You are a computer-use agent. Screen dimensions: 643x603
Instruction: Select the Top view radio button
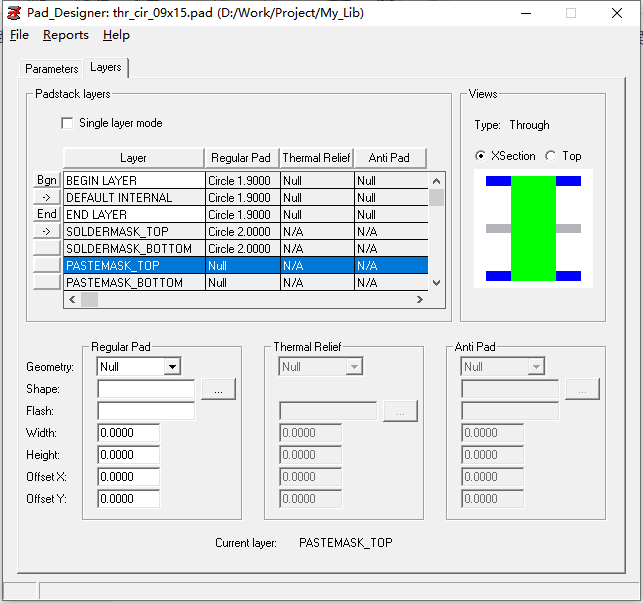[x=551, y=156]
